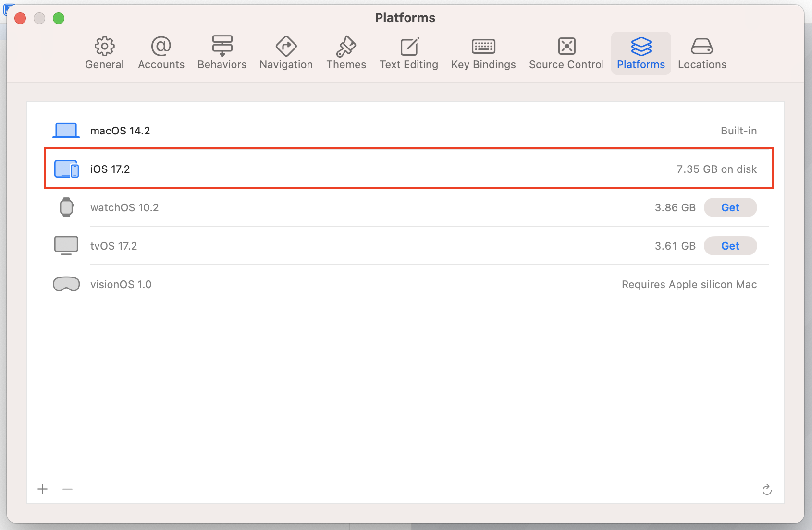The height and width of the screenshot is (530, 812).
Task: Switch to the Navigation tab label
Action: (x=286, y=65)
